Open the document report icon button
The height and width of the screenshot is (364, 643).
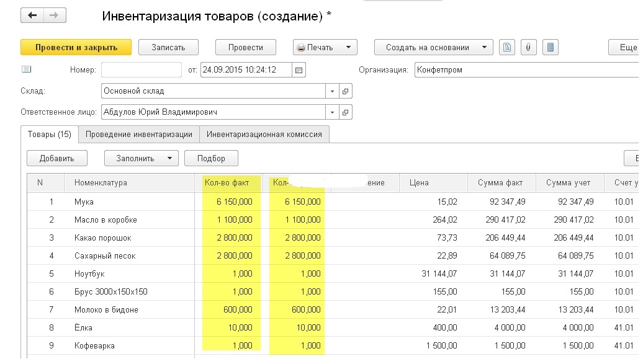click(507, 47)
